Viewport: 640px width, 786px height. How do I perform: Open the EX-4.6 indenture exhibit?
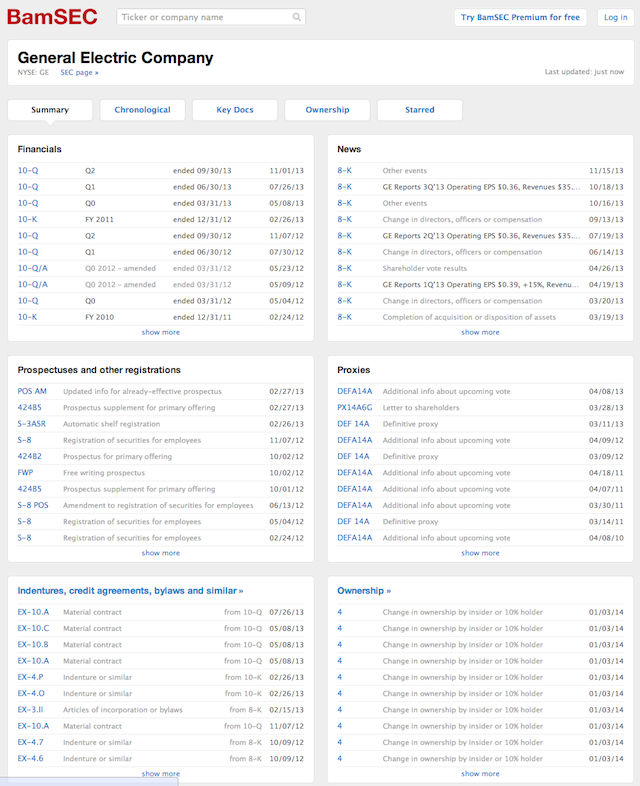pyautogui.click(x=31, y=758)
